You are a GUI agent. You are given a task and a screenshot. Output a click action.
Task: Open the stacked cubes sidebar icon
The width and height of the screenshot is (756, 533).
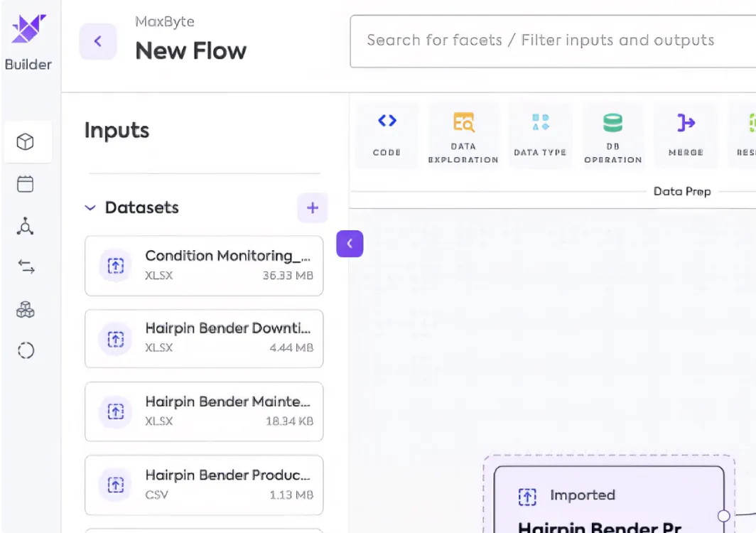(26, 308)
